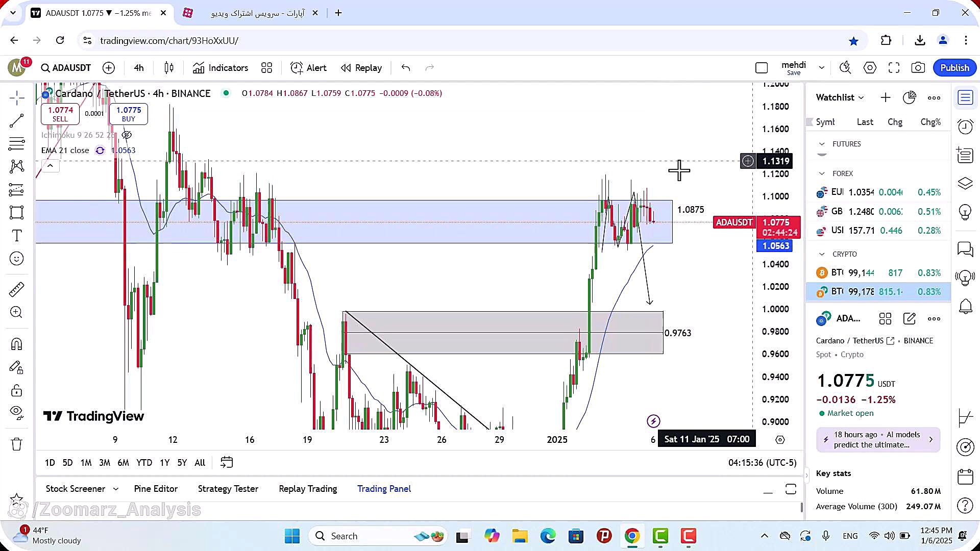Open chart settings hexagon icon
The image size is (980, 551).
pos(870,68)
